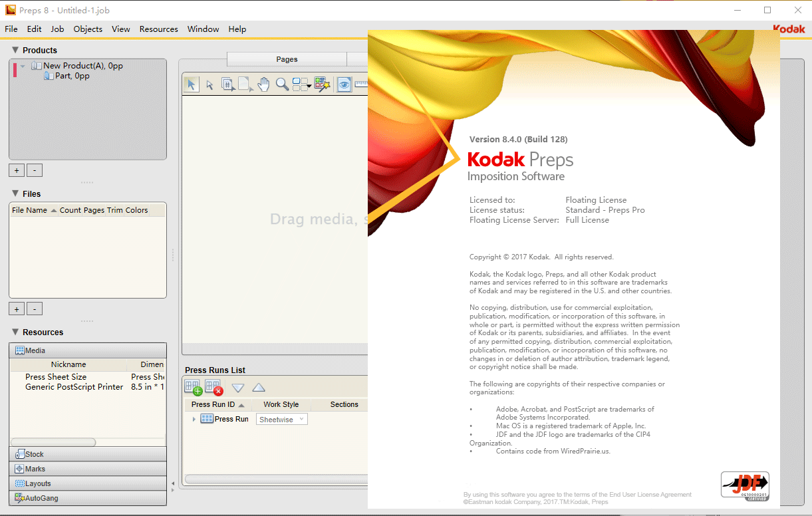Open the Help menu
The height and width of the screenshot is (516, 812).
[x=237, y=29]
